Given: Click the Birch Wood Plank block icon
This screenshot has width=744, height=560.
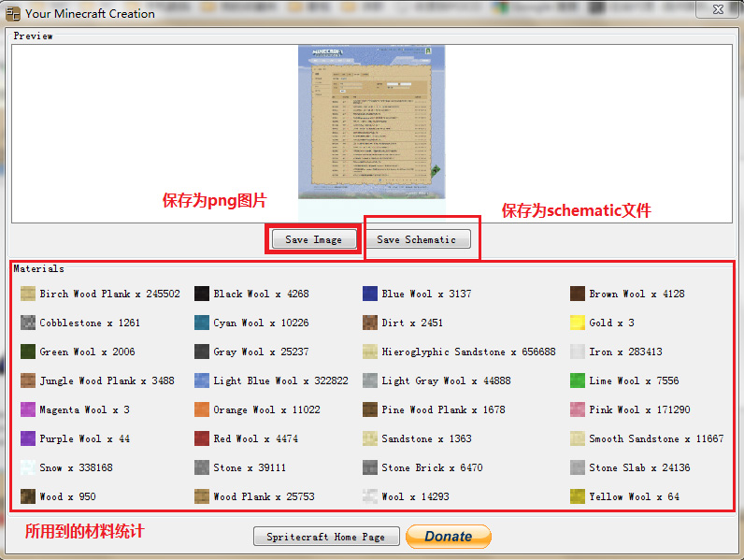Looking at the screenshot, I should tap(28, 294).
